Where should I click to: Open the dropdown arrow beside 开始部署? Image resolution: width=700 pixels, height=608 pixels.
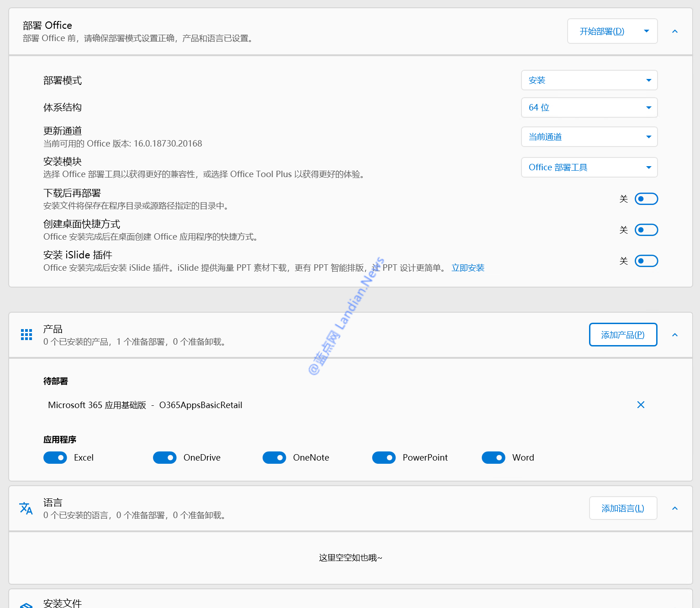tap(647, 31)
